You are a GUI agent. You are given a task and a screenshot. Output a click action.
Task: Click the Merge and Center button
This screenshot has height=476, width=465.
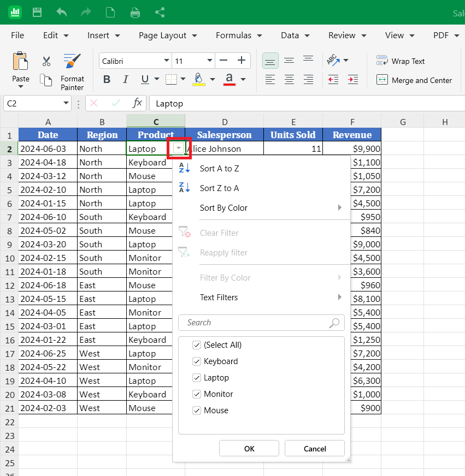pyautogui.click(x=414, y=80)
